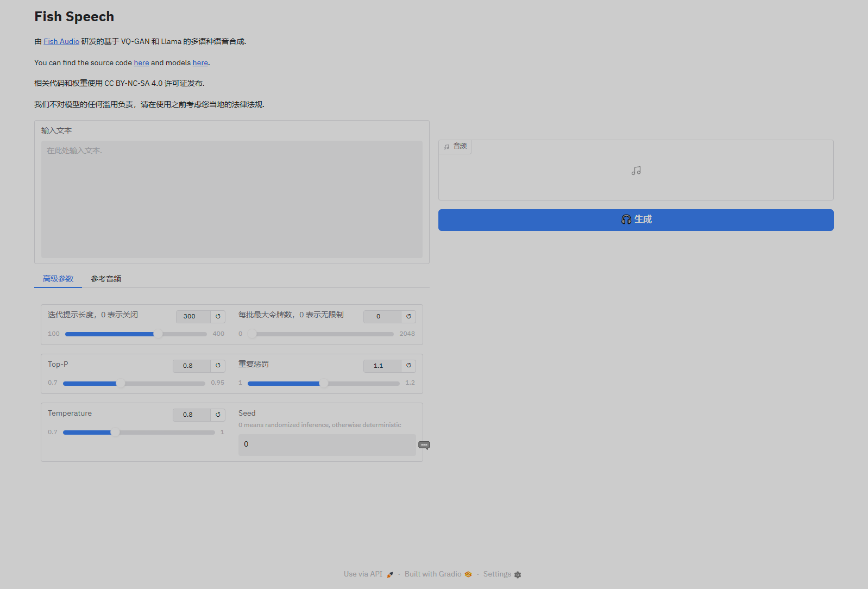The width and height of the screenshot is (868, 589).
Task: Reset the 重复惩罚 value to default
Action: pos(408,366)
